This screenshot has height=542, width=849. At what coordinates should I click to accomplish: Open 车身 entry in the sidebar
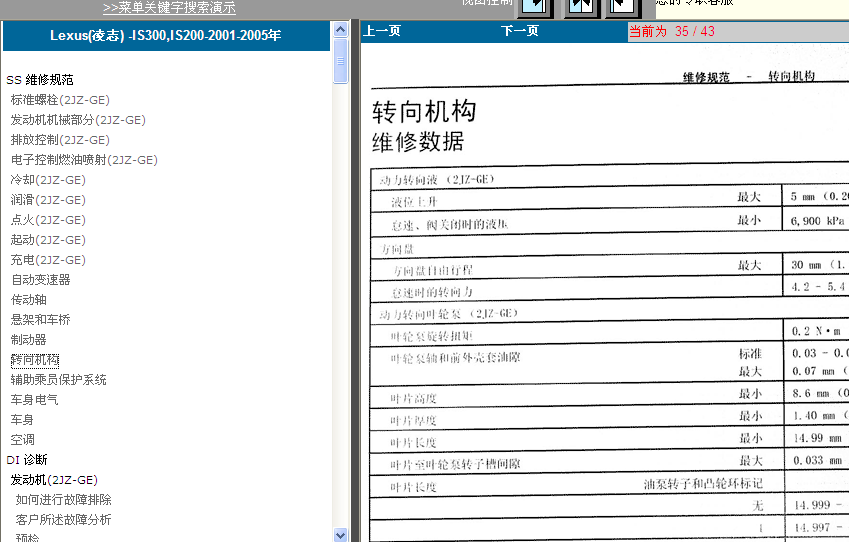[x=22, y=420]
